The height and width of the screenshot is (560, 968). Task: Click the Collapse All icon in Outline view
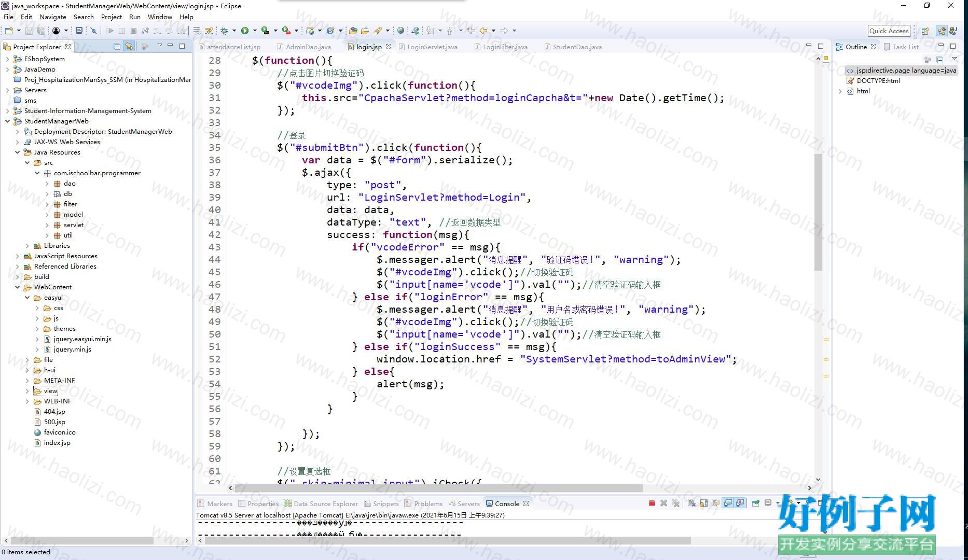tap(939, 60)
